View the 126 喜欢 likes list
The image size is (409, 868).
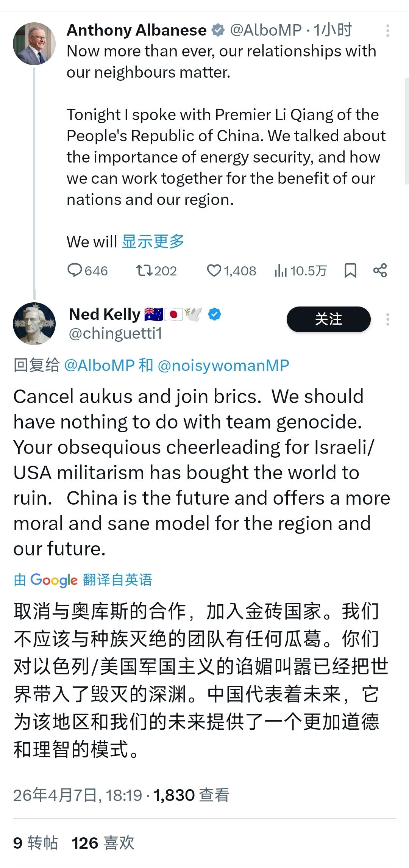coord(103,843)
